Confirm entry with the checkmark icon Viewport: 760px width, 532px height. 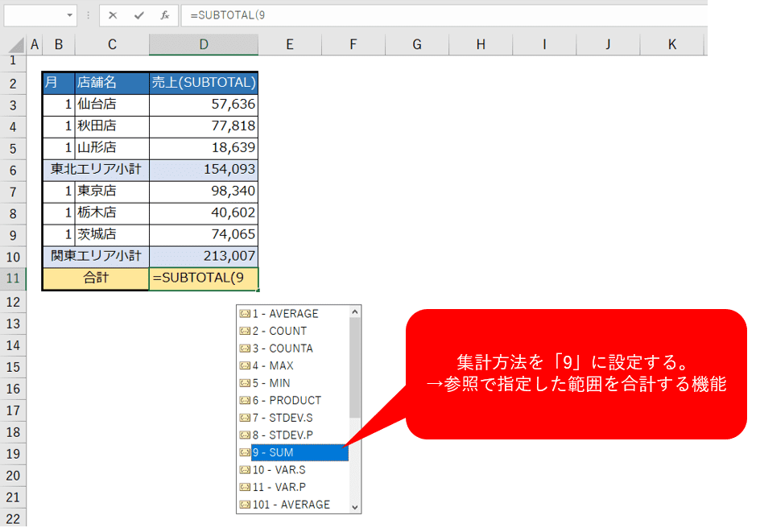click(x=139, y=15)
